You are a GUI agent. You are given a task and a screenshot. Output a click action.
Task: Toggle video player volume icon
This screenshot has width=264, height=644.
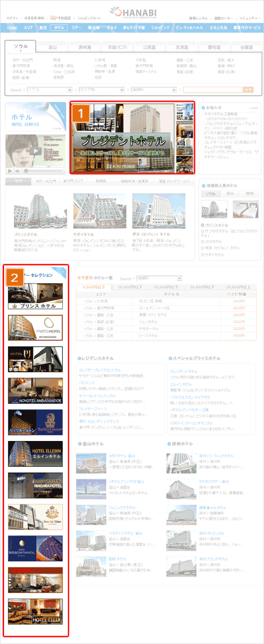click(18, 171)
